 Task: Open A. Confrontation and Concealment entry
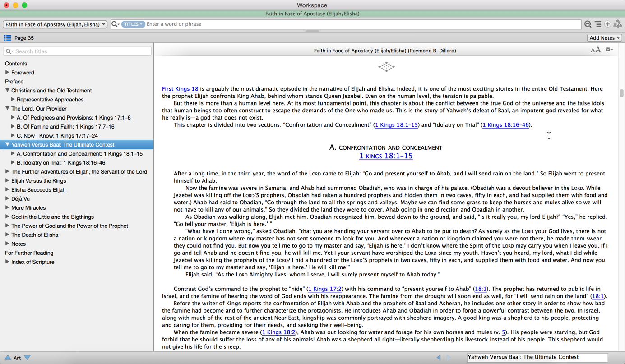[x=79, y=154]
